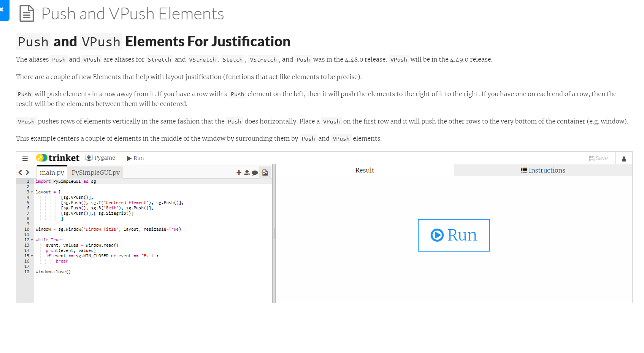Click the user account icon

623,159
